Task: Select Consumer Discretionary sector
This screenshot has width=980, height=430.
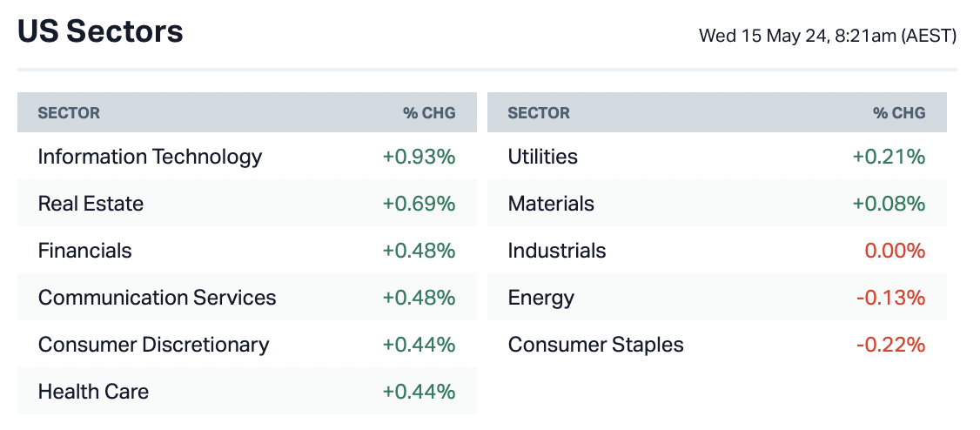Action: [x=153, y=345]
